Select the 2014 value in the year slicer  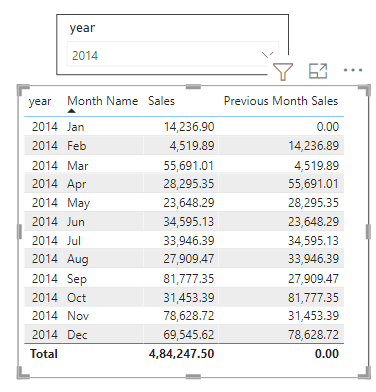coord(85,55)
